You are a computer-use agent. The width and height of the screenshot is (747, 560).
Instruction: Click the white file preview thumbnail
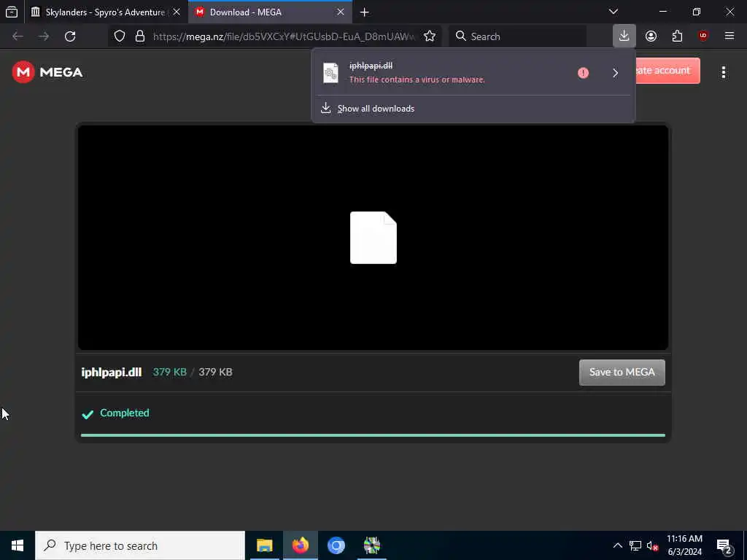pos(373,238)
